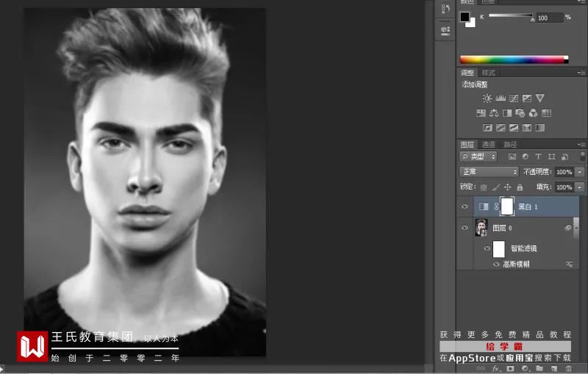Open Gaussian Blur filter blending options icon
Image resolution: width=588 pixels, height=374 pixels.
569,265
